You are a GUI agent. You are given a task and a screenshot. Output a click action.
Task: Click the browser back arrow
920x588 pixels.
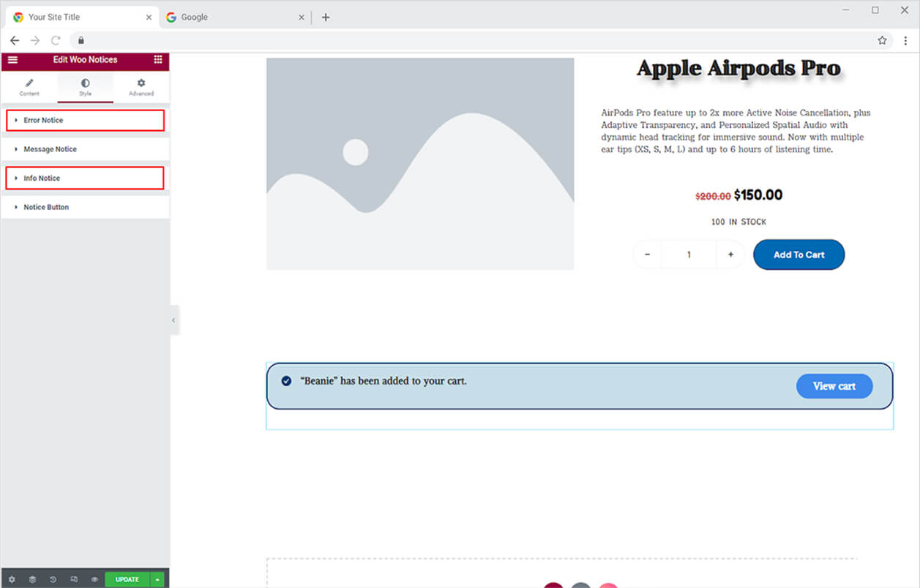(15, 40)
